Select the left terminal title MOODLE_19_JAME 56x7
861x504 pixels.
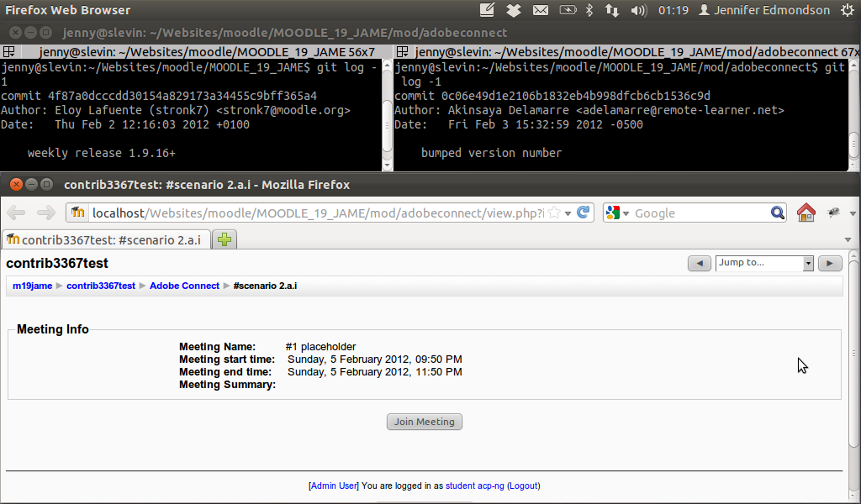coord(207,52)
